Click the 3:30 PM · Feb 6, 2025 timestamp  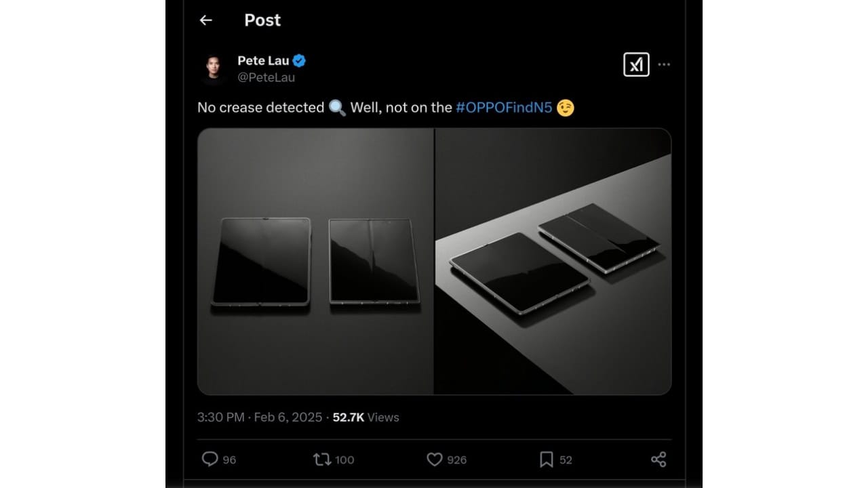(x=260, y=418)
